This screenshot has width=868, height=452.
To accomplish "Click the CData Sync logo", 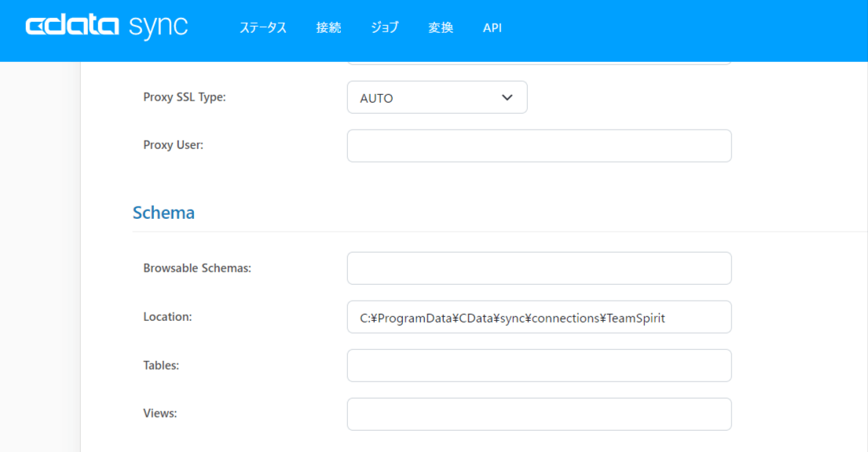I will (107, 27).
